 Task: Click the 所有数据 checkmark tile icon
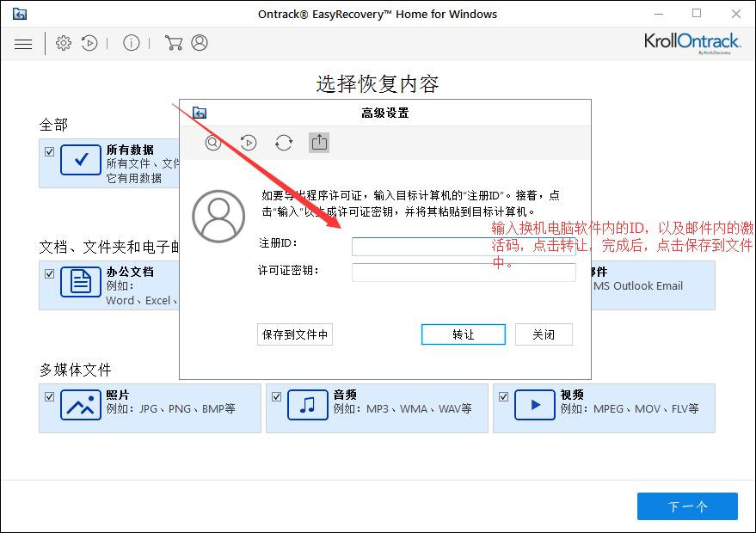81,160
